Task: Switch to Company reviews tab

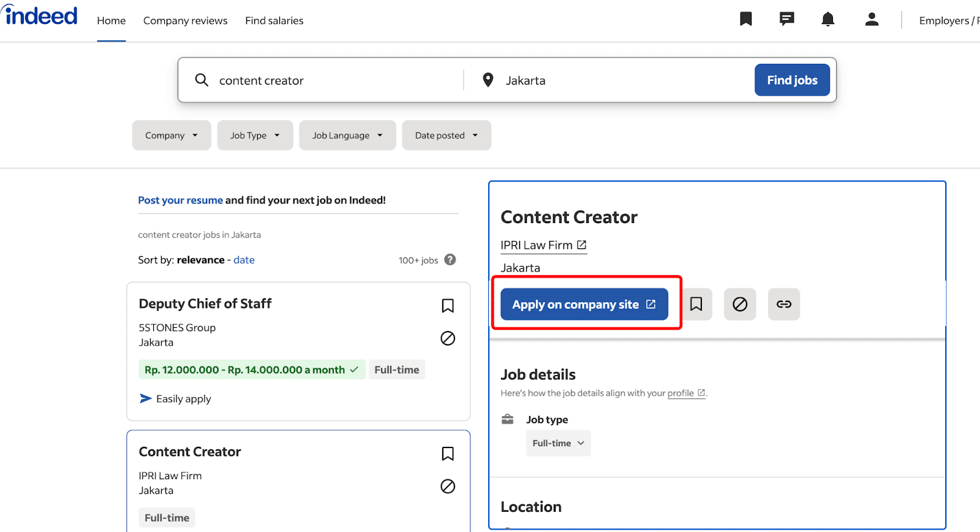Action: point(185,21)
